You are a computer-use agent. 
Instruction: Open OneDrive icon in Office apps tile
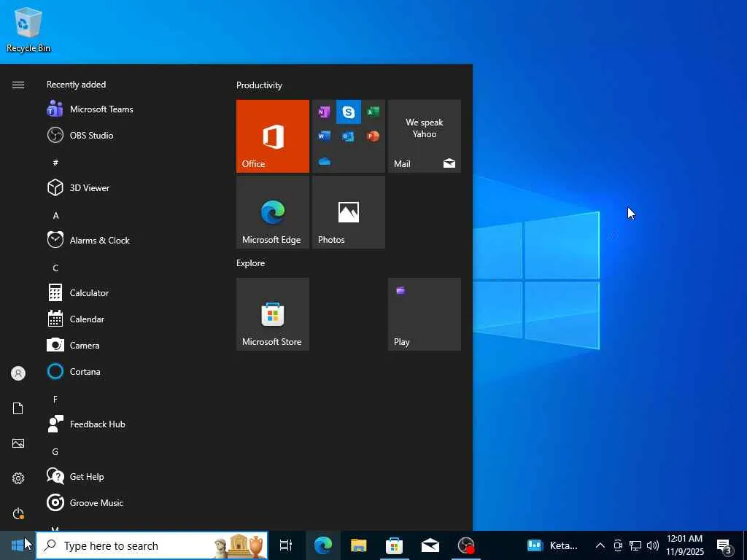click(324, 161)
